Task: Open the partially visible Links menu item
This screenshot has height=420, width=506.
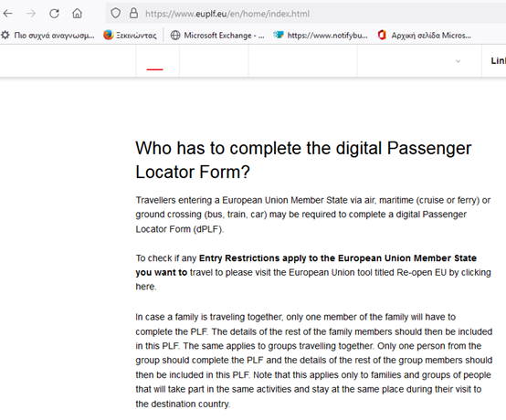Action: (x=498, y=60)
